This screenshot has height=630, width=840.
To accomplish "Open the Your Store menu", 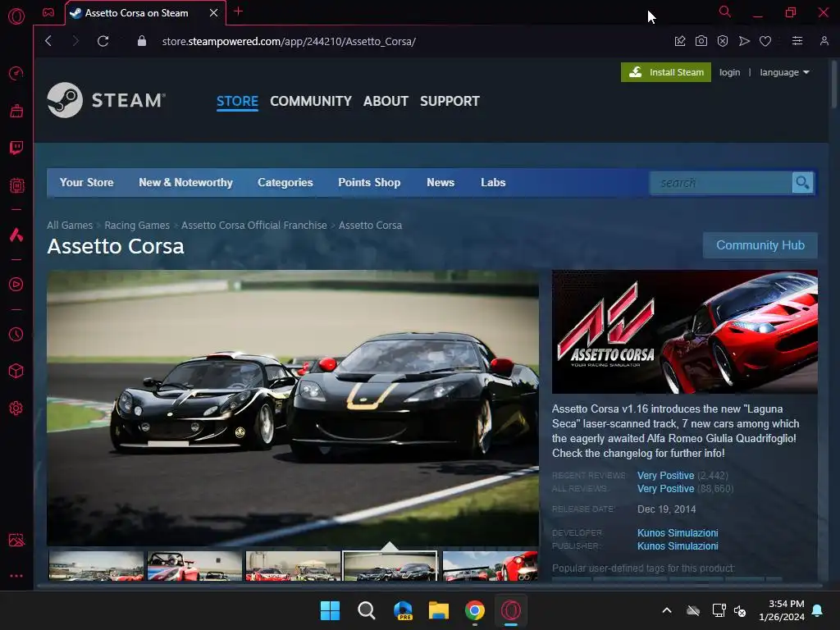I will (86, 183).
